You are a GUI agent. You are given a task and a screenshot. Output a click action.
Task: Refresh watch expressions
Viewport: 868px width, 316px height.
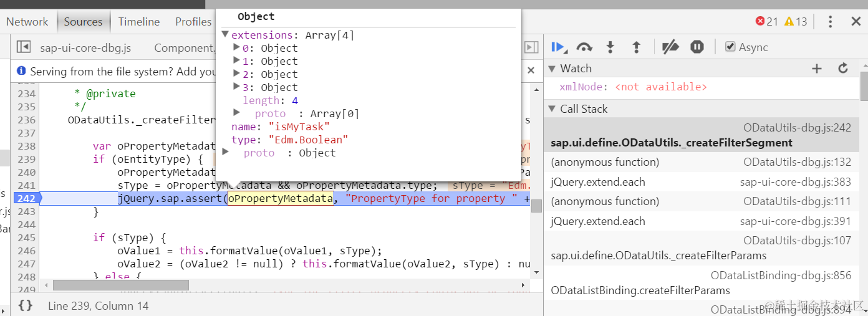(x=843, y=69)
